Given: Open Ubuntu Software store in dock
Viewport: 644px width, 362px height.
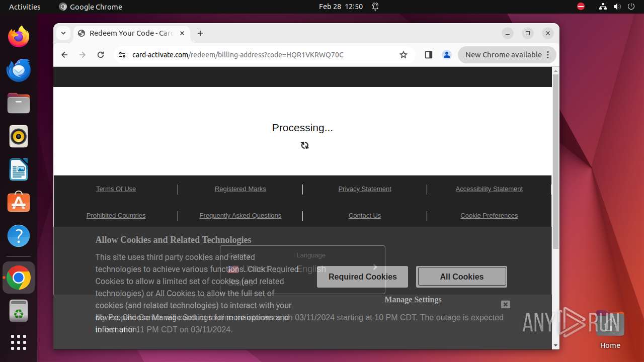Looking at the screenshot, I should tap(19, 203).
